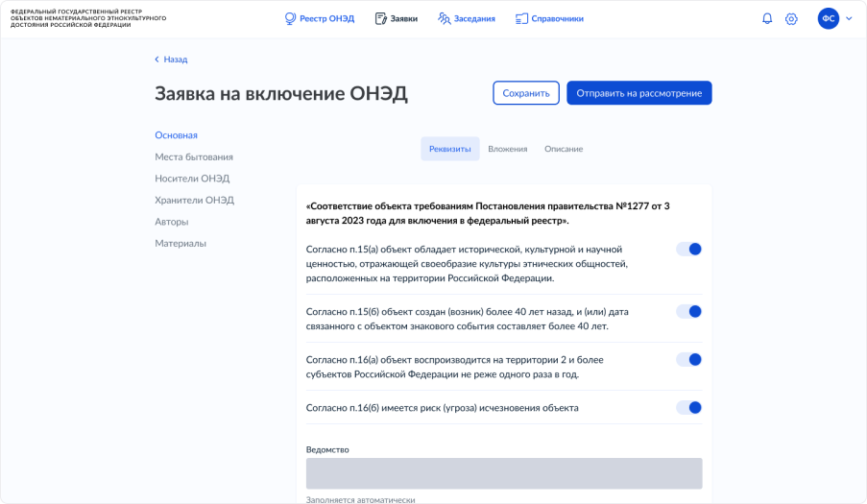Select Материалы section

181,243
